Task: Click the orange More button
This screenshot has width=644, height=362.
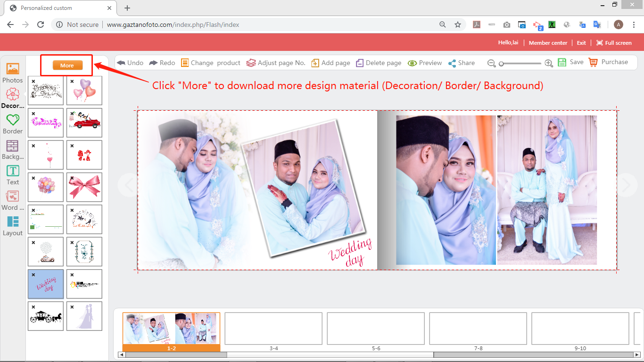Action: (67, 66)
